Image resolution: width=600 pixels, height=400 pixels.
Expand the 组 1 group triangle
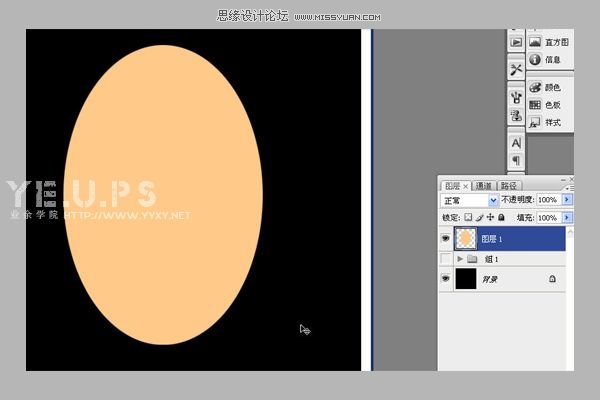point(460,259)
